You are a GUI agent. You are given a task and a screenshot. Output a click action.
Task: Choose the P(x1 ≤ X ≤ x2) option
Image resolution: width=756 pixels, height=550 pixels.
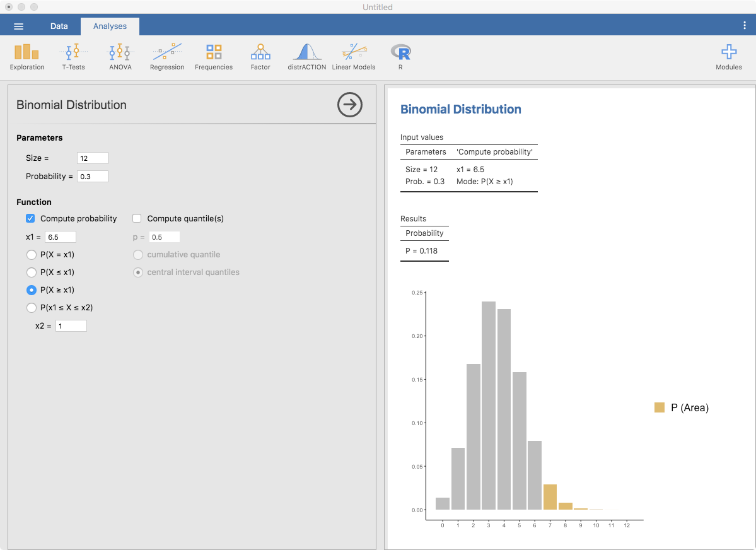click(31, 308)
